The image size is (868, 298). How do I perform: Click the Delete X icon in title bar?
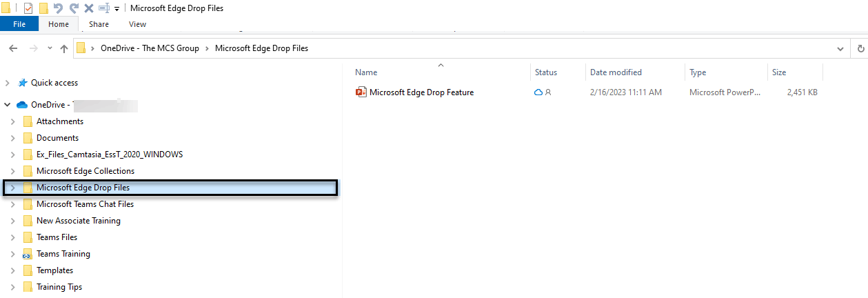coord(88,8)
